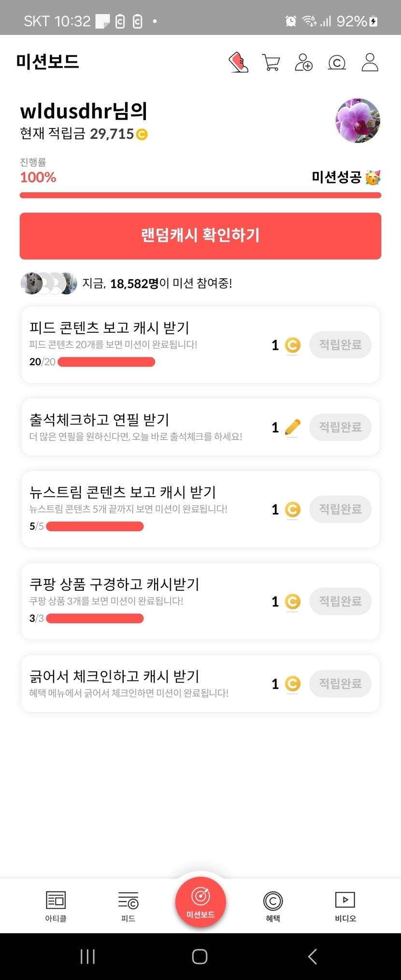Tap the orchid profile picture
This screenshot has width=401, height=980.
click(358, 121)
